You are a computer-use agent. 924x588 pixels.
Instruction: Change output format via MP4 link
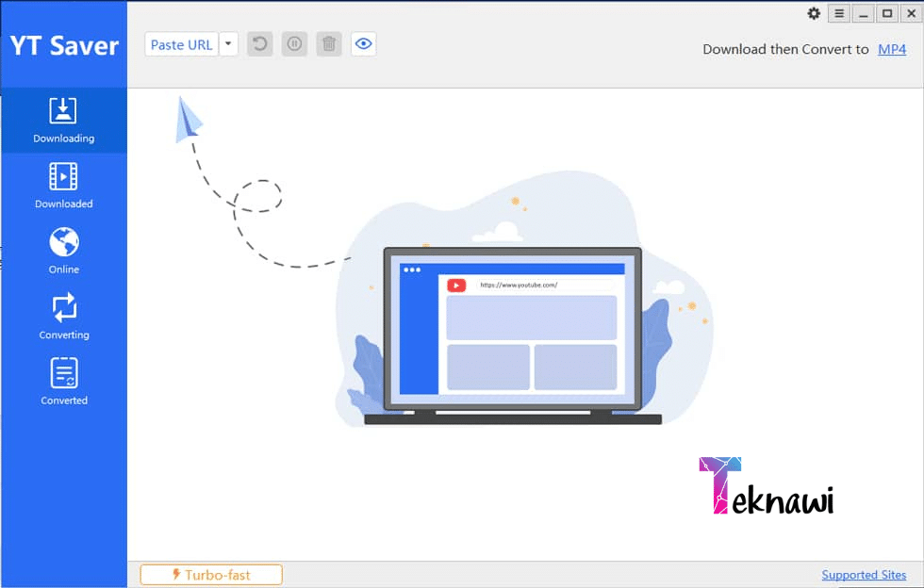click(892, 50)
